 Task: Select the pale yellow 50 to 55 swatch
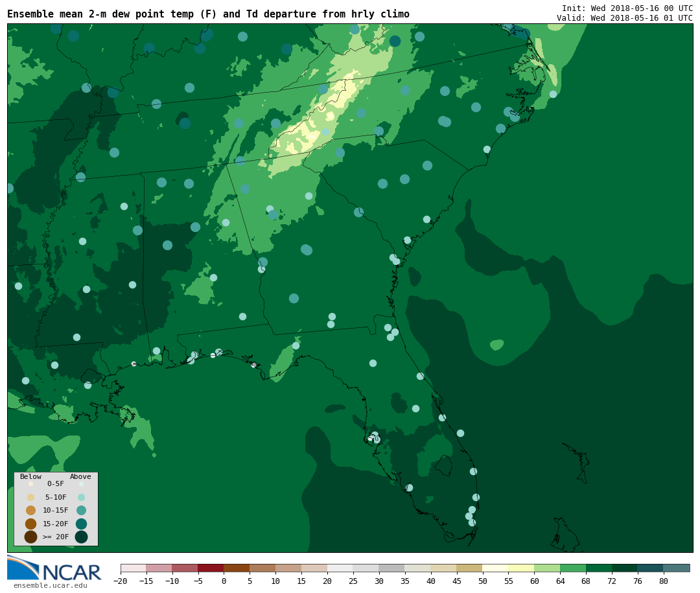(495, 568)
